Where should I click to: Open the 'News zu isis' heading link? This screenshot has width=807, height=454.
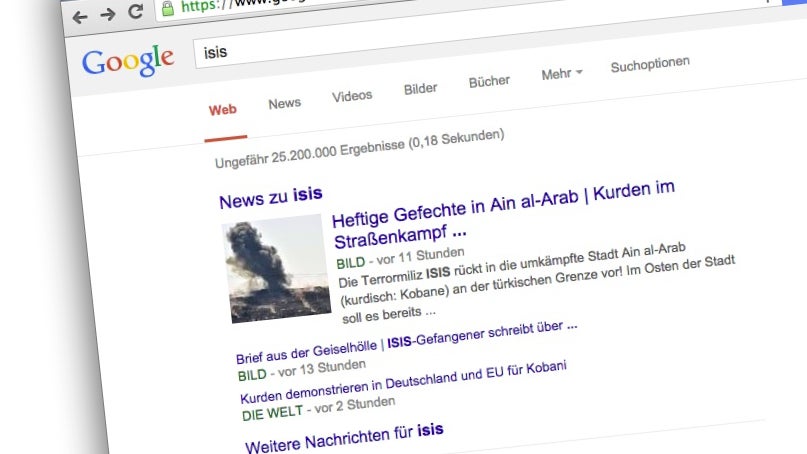(x=271, y=197)
